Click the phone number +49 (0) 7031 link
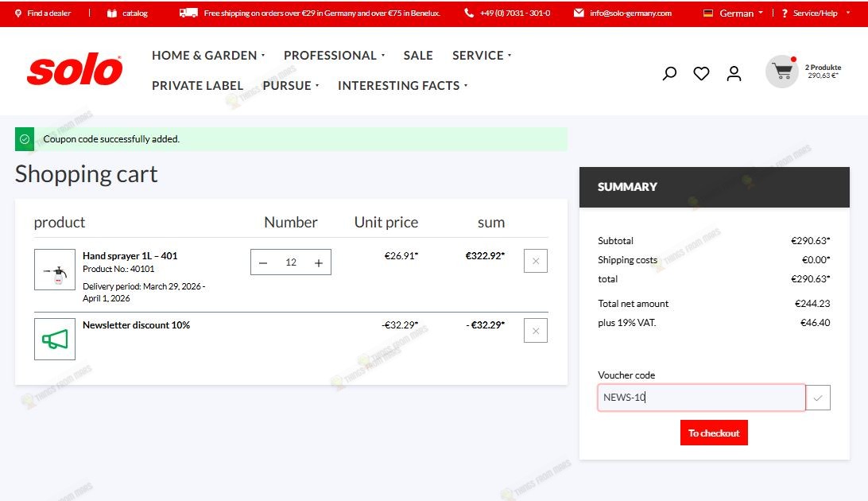 pyautogui.click(x=515, y=13)
